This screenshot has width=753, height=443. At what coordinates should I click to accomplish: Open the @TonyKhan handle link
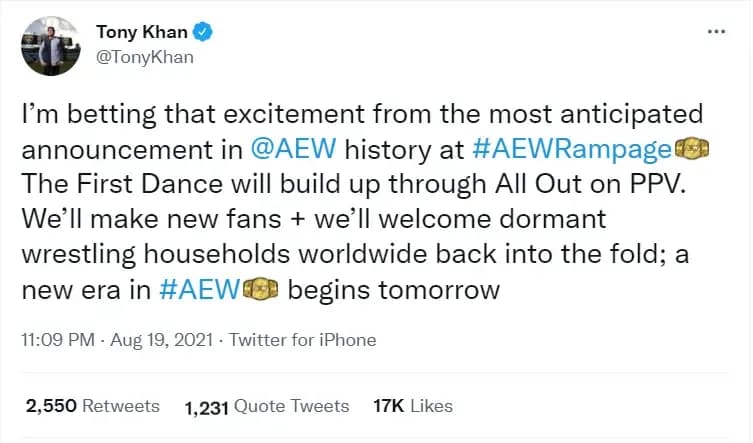pos(145,57)
